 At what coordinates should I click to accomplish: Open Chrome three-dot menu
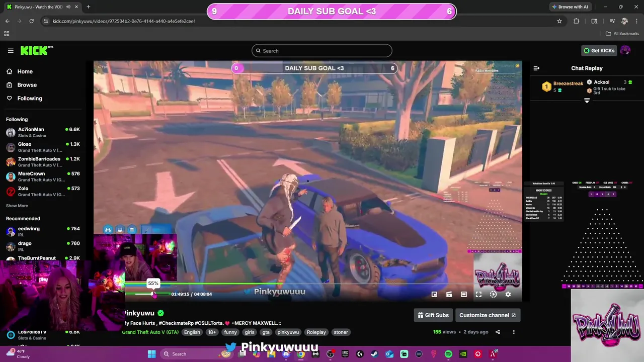tap(636, 21)
